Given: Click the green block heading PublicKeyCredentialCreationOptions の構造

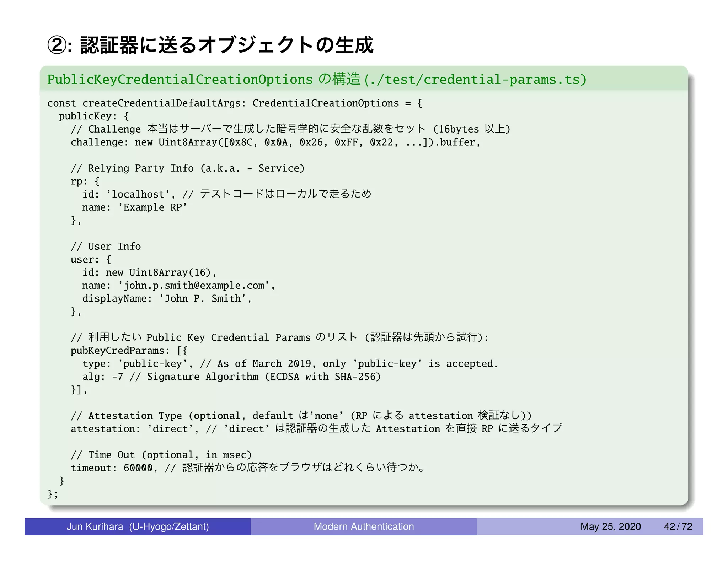Looking at the screenshot, I should pos(317,79).
